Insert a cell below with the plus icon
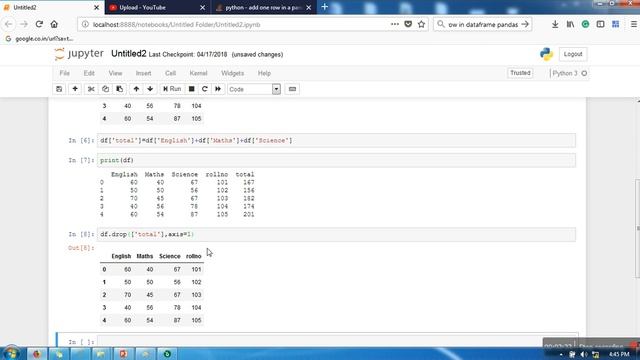This screenshot has height=360, width=640. [75, 89]
